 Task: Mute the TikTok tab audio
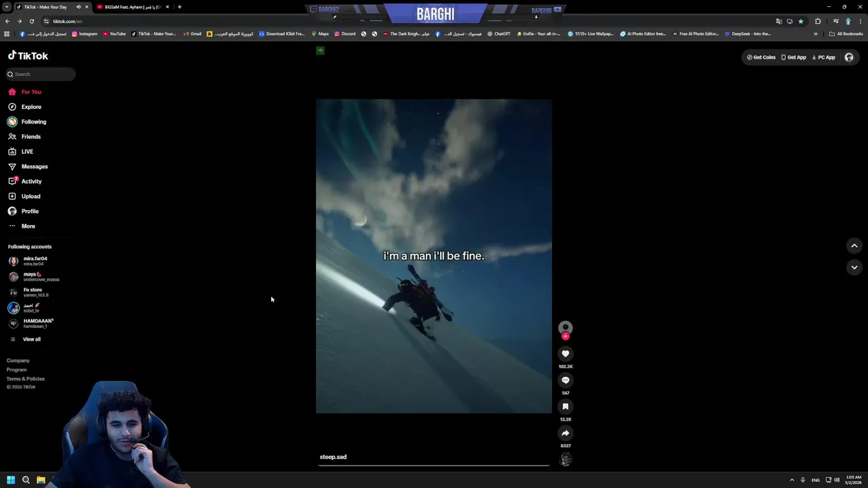(78, 7)
